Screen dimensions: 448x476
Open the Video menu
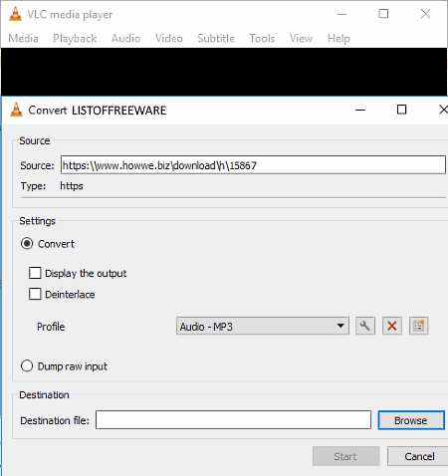[x=169, y=38]
